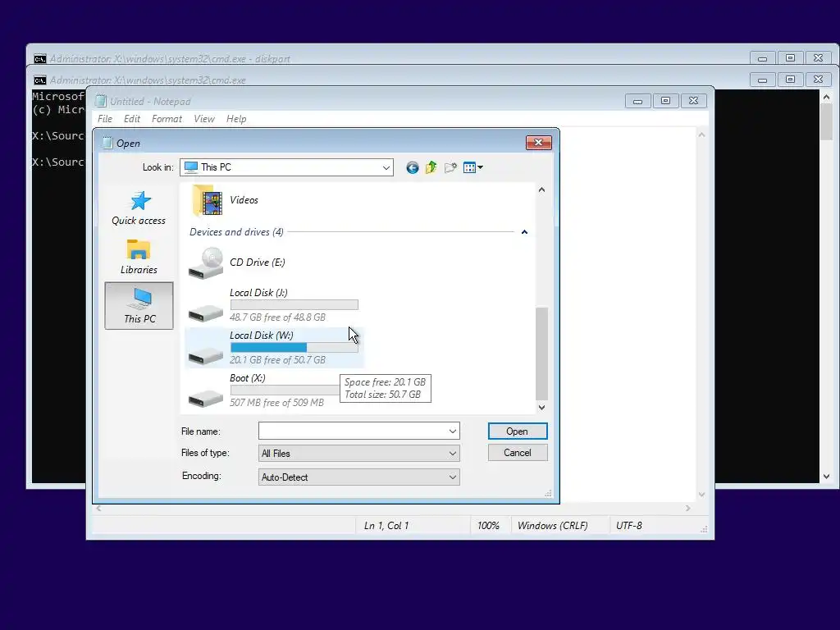Expand the Look in dropdown
Image resolution: width=840 pixels, height=630 pixels.
386,167
